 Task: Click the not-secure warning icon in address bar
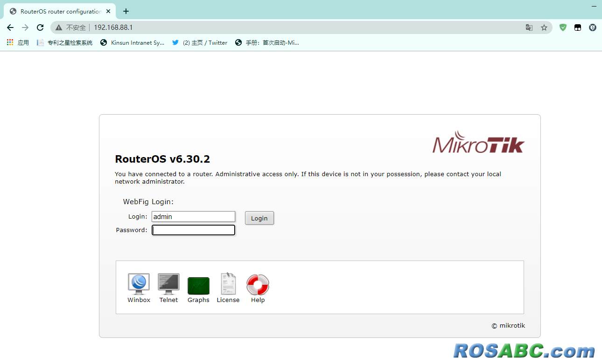tap(59, 27)
